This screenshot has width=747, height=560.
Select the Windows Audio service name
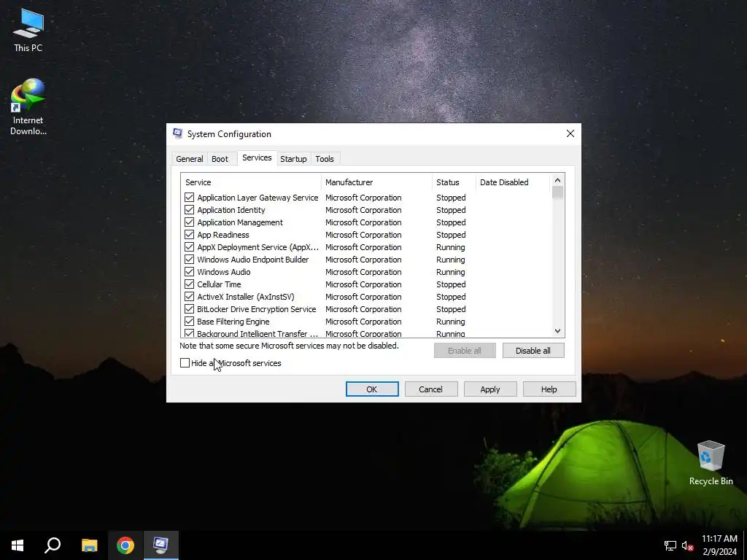[223, 272]
